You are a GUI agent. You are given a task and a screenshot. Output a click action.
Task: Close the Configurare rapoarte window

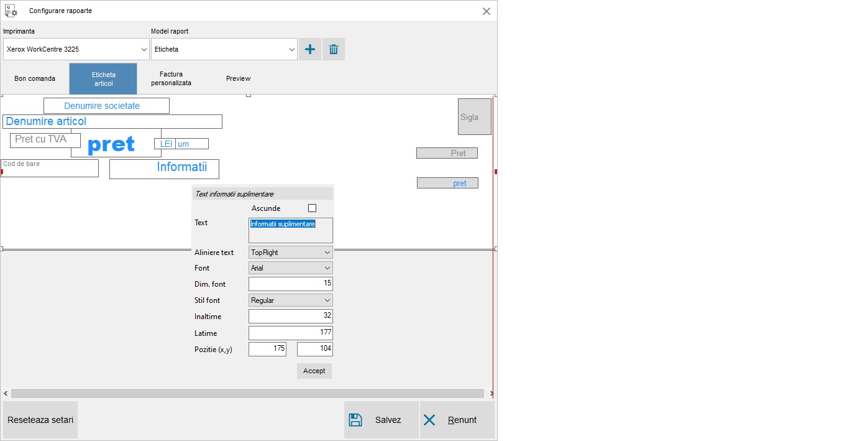tap(487, 11)
